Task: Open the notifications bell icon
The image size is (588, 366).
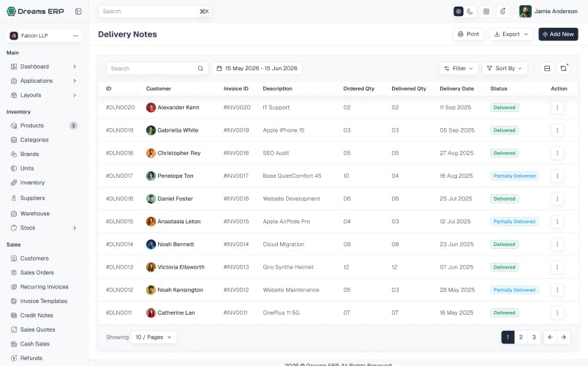Action: pyautogui.click(x=503, y=11)
